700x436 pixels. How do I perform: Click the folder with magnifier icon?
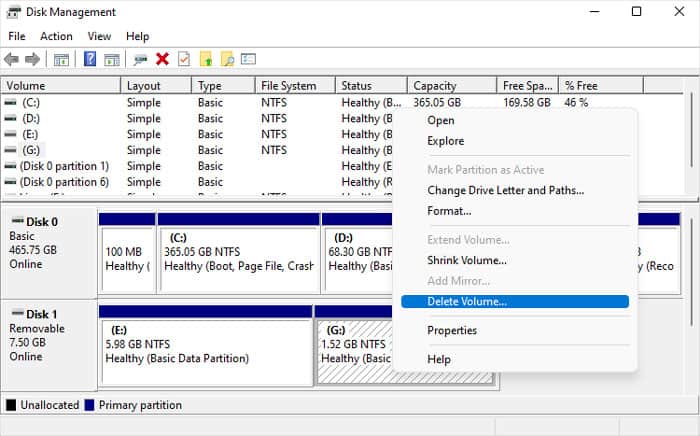(227, 59)
